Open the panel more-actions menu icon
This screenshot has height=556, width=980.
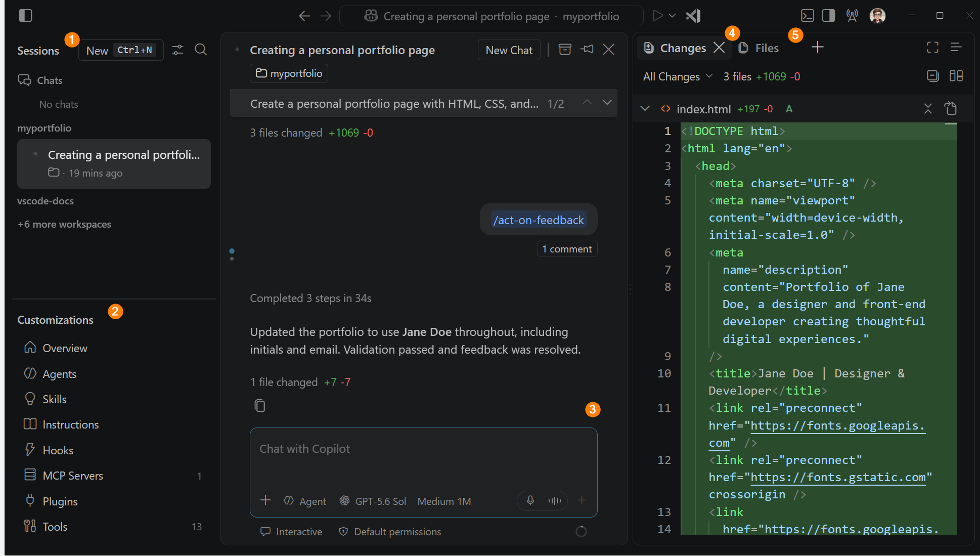[956, 47]
